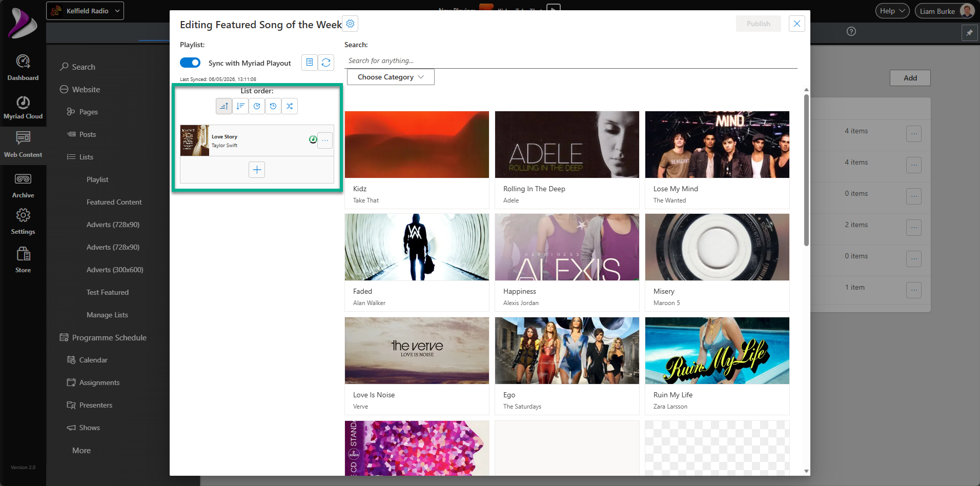Click the question mark help icon
The width and height of the screenshot is (980, 486).
point(851,31)
